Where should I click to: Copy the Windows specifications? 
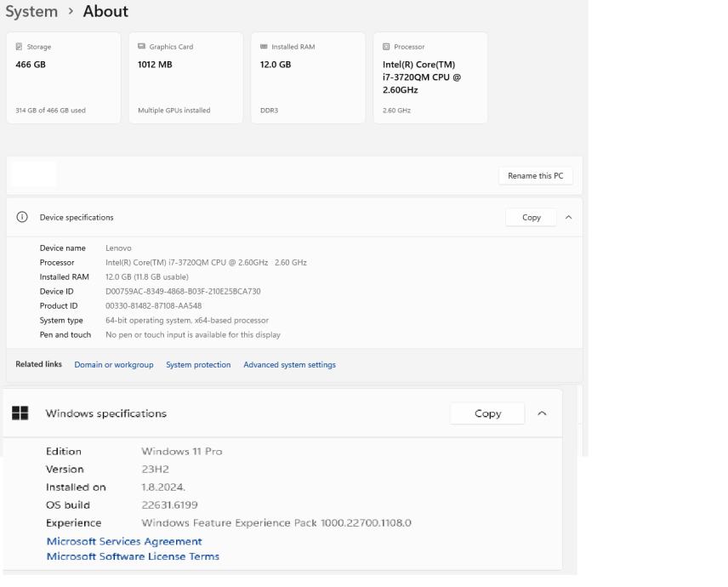[487, 413]
